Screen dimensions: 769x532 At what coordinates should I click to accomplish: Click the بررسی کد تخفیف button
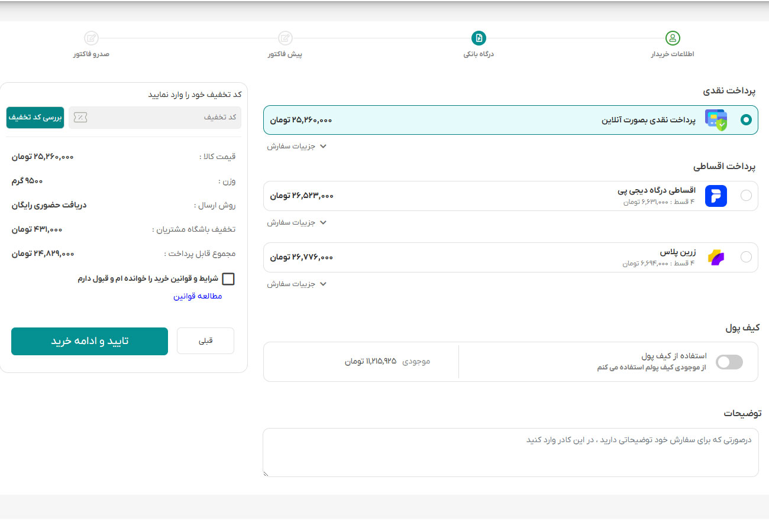coord(35,117)
